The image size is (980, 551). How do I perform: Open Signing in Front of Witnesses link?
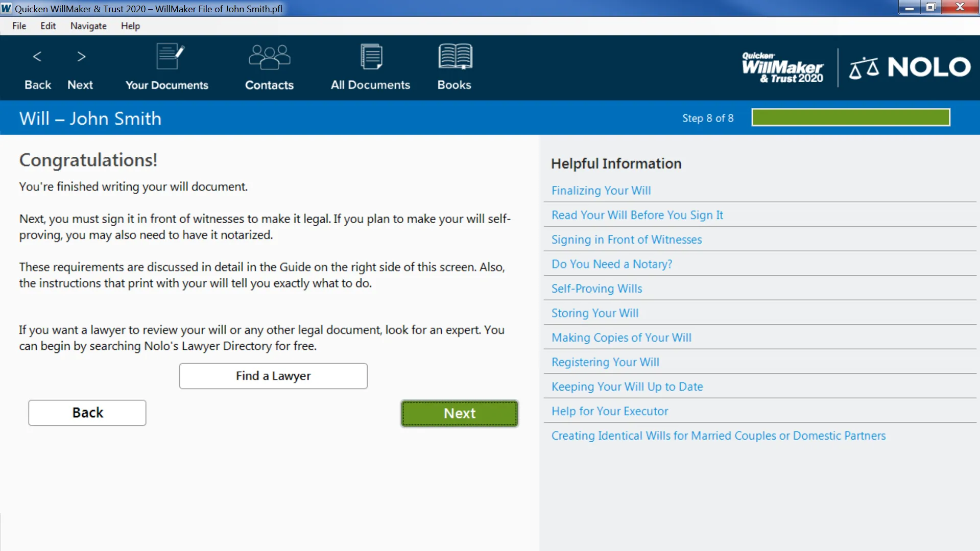[626, 239]
